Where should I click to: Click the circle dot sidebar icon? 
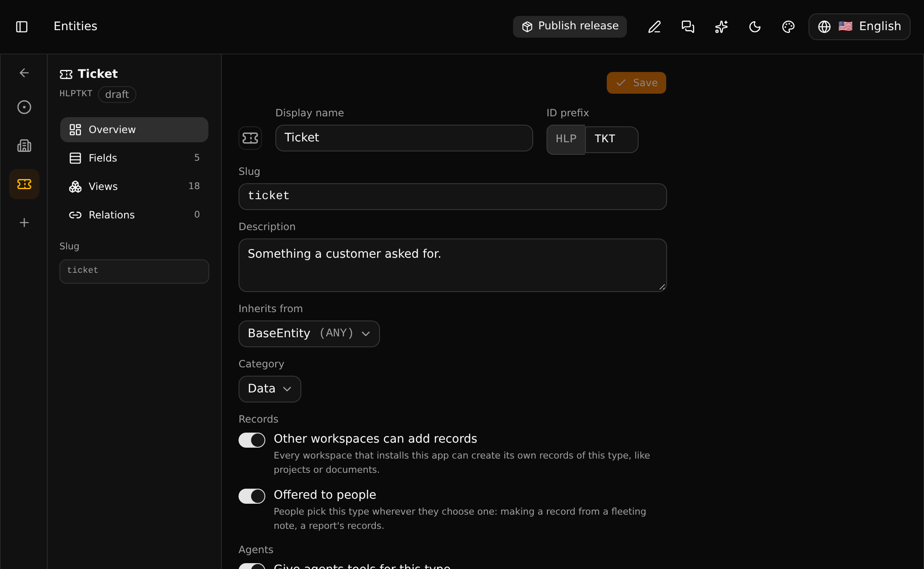[24, 107]
